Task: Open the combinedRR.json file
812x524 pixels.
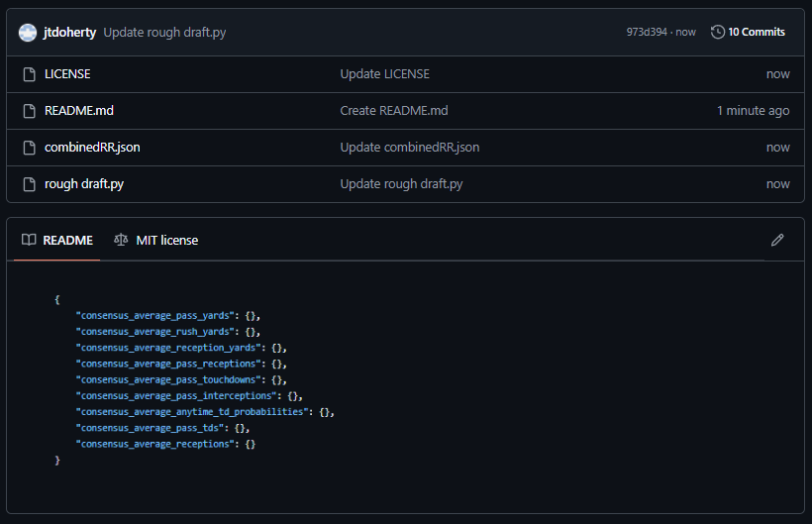Action: (92, 148)
